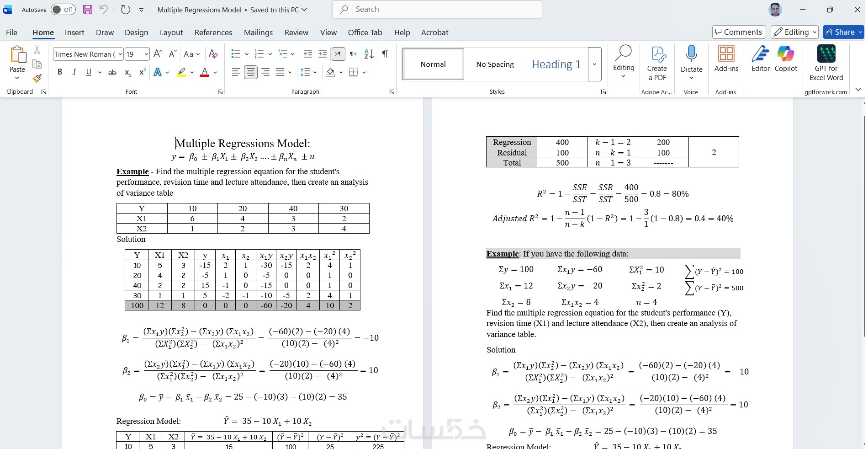Open the Borders dropdown arrow

pos(364,72)
